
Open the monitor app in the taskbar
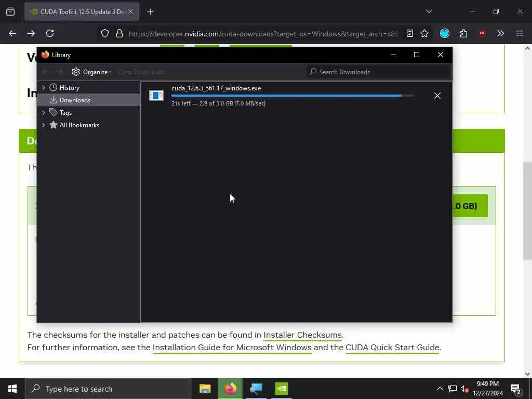coord(256,389)
